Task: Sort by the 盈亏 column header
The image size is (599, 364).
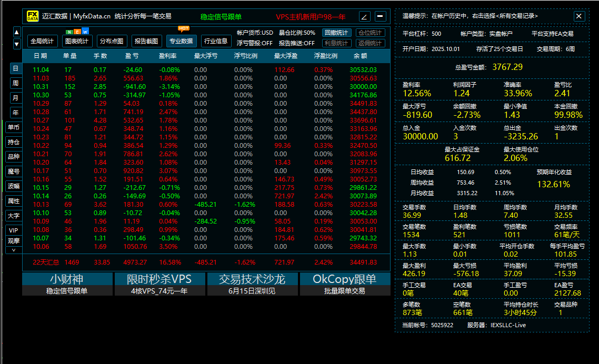Action: [x=132, y=56]
